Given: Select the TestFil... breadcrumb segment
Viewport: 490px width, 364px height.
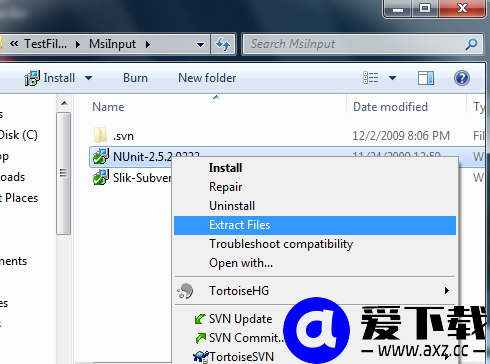Looking at the screenshot, I should [x=45, y=44].
